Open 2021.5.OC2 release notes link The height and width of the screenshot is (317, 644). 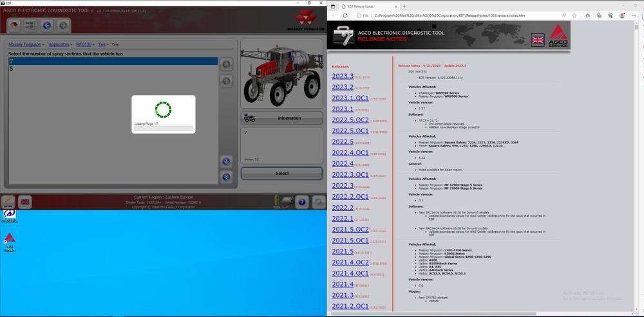350,230
